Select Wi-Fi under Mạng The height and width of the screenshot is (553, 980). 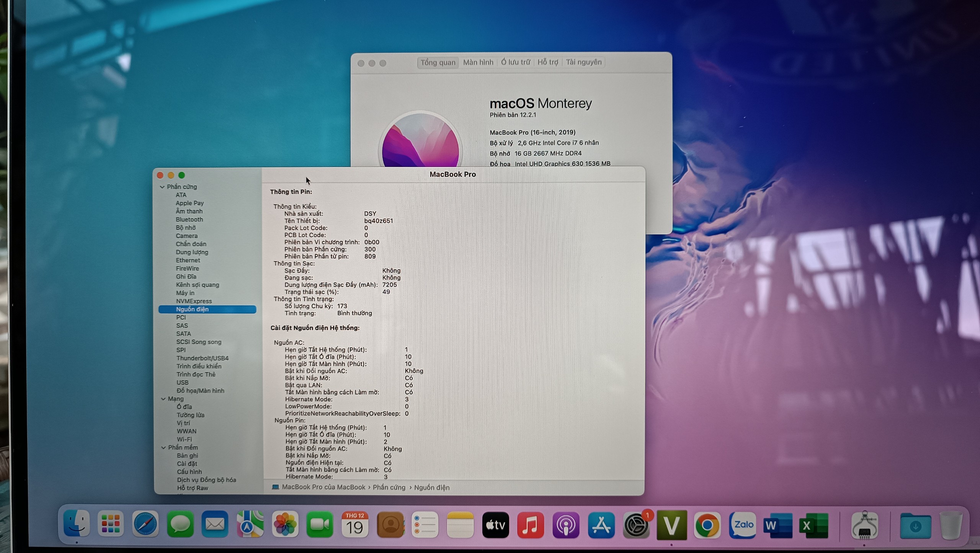coord(184,439)
